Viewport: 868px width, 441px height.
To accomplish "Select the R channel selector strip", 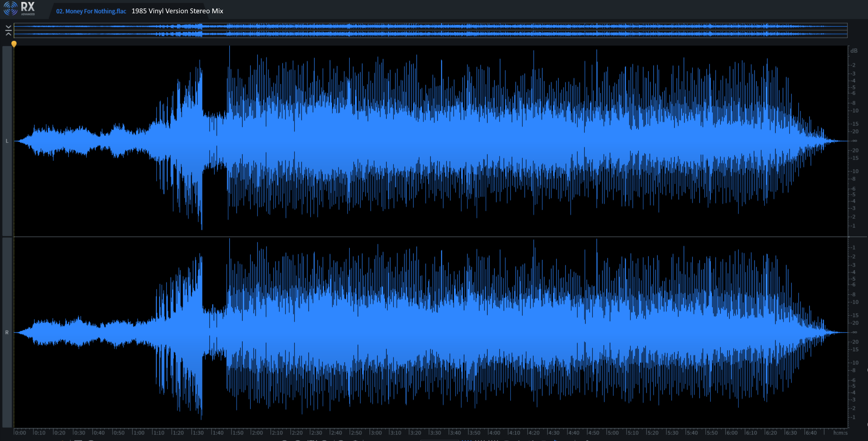I will (x=7, y=332).
